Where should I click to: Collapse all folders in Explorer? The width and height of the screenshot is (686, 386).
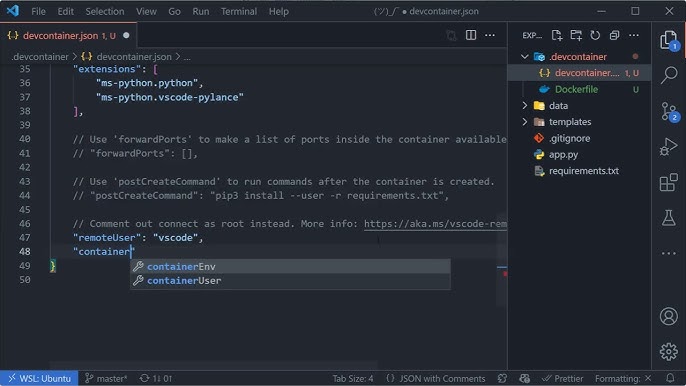[614, 35]
